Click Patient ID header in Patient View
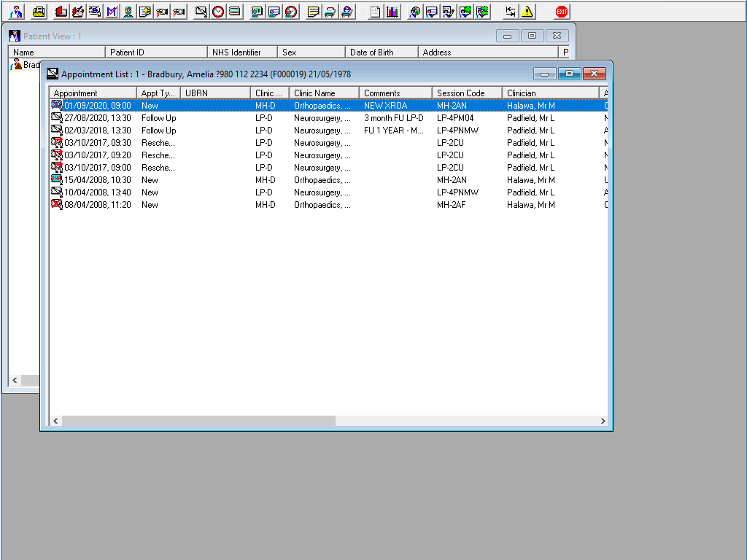747x560 pixels. 156,52
